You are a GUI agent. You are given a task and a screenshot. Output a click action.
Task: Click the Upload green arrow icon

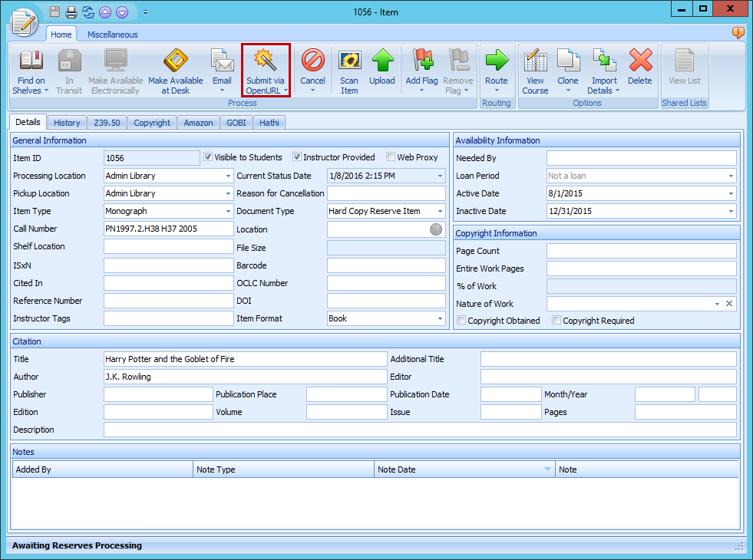381,61
